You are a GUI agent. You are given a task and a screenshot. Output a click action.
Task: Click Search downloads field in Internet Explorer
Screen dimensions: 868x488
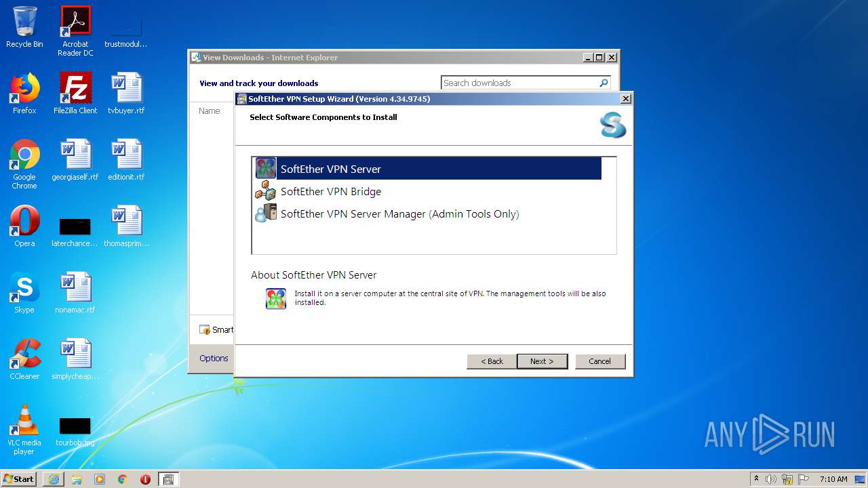click(519, 83)
